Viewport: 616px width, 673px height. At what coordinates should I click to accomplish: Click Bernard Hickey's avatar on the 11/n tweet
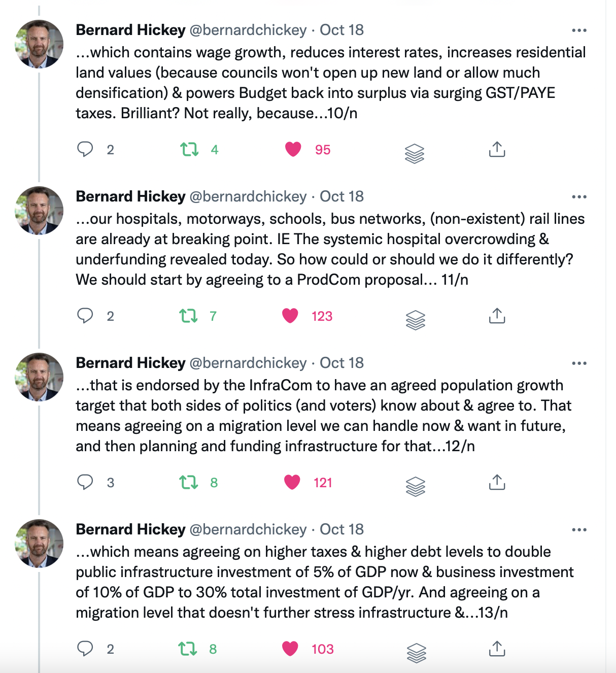(x=40, y=210)
